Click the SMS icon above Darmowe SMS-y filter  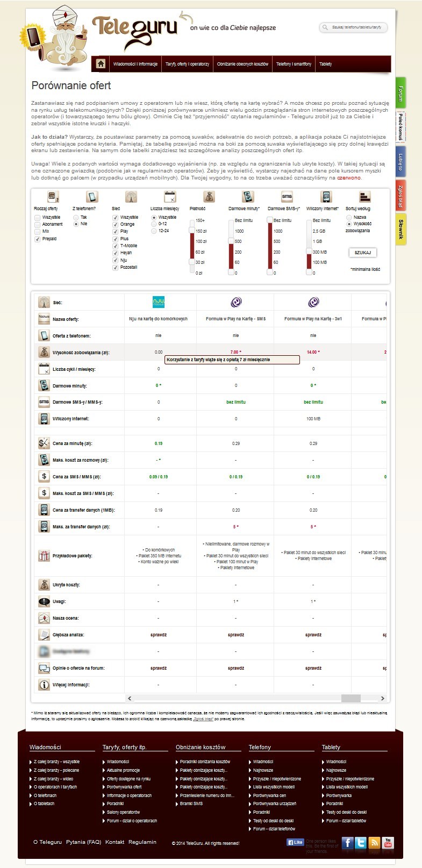[287, 197]
